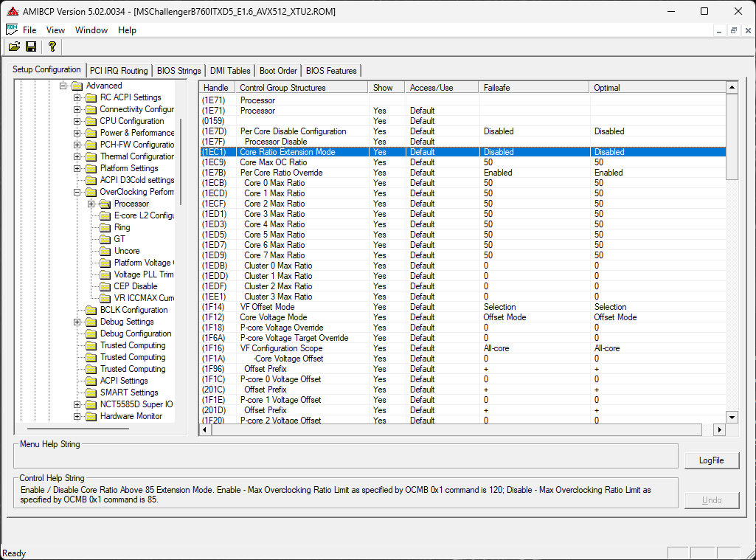The image size is (756, 560).
Task: Select the Trusted Computing item below Debug Configuration
Action: pyautogui.click(x=133, y=346)
